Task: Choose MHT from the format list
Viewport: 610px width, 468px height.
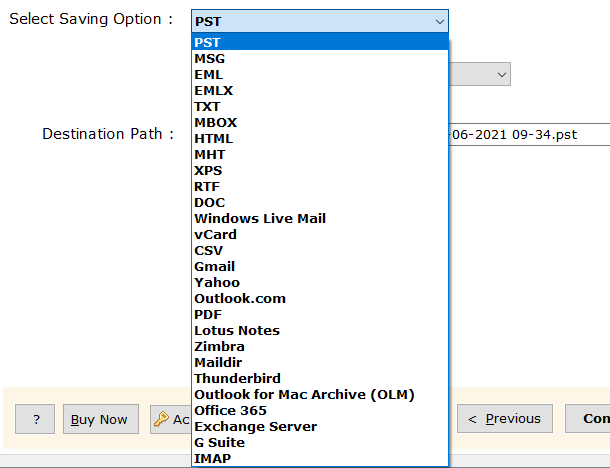Action: 320,154
